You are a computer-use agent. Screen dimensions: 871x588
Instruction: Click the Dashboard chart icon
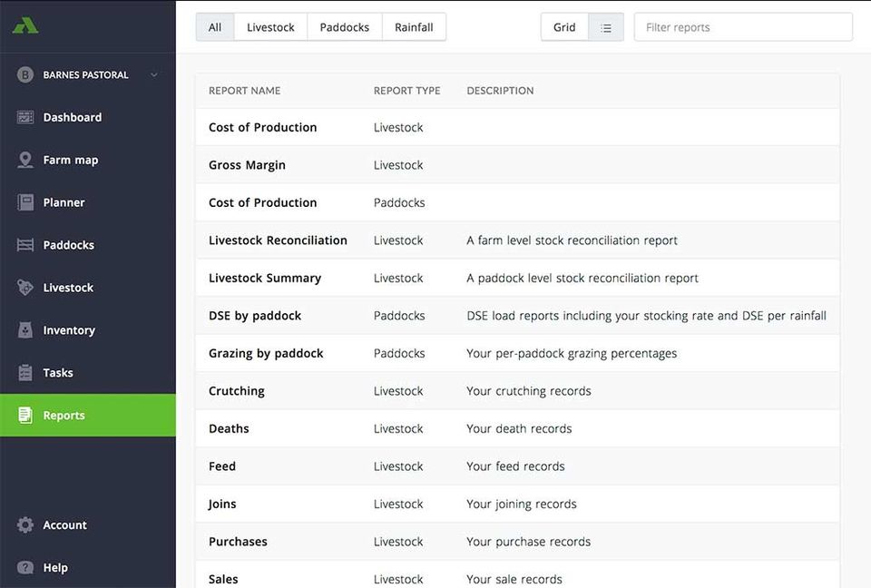pyautogui.click(x=25, y=117)
